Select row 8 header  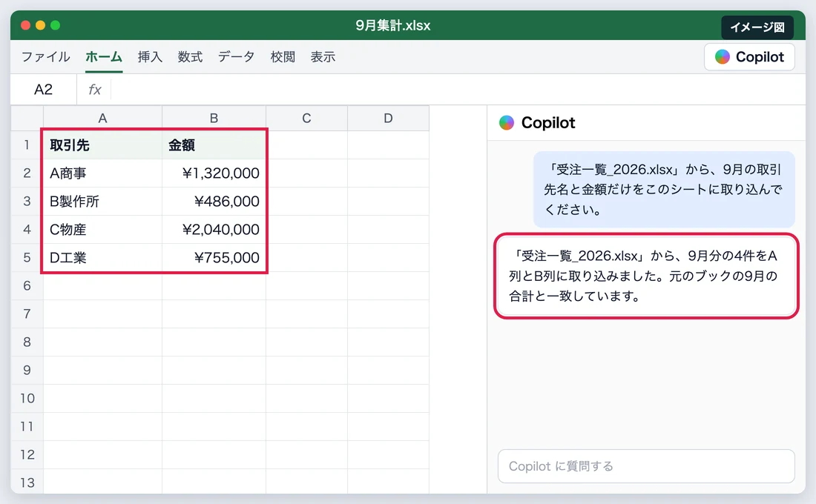tap(27, 342)
